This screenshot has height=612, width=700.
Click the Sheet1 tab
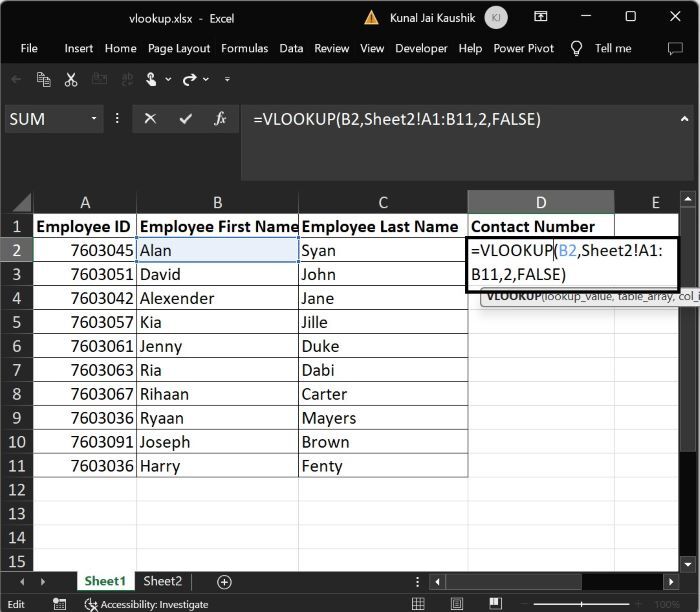pyautogui.click(x=105, y=581)
